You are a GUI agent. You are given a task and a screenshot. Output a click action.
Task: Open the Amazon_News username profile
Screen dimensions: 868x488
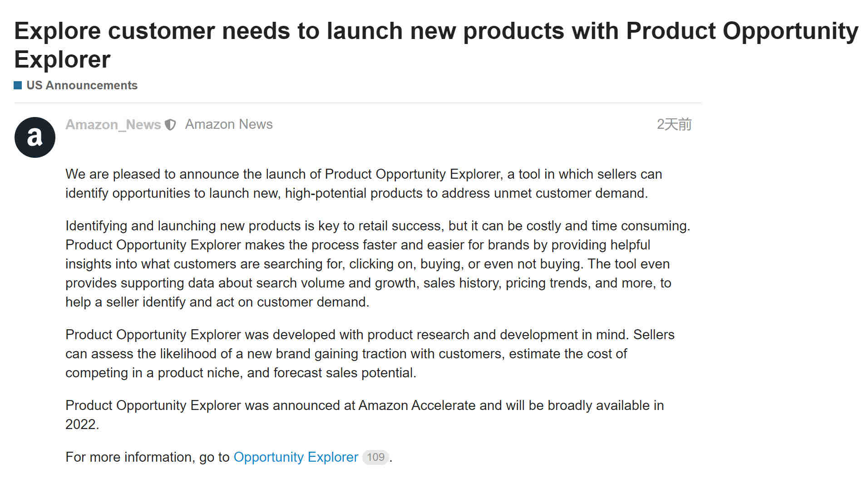(x=113, y=124)
